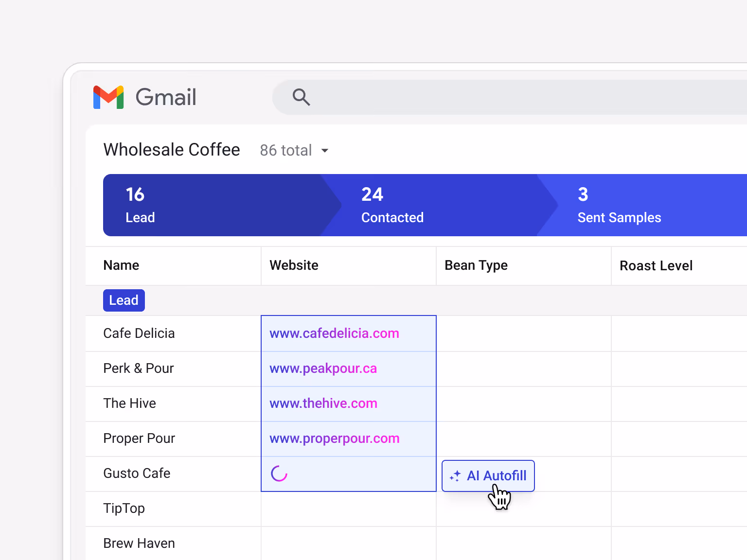Select the Brew Haven name cell
747x560 pixels.
[x=173, y=543]
